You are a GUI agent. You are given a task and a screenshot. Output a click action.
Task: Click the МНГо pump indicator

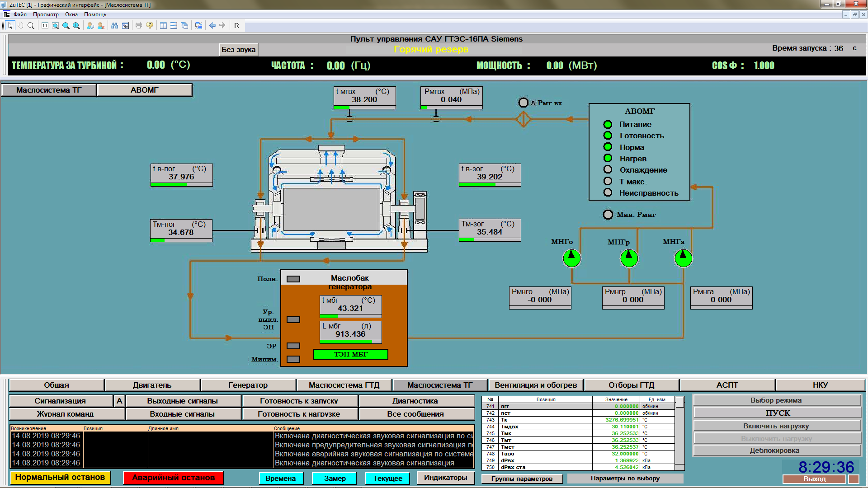[571, 258]
